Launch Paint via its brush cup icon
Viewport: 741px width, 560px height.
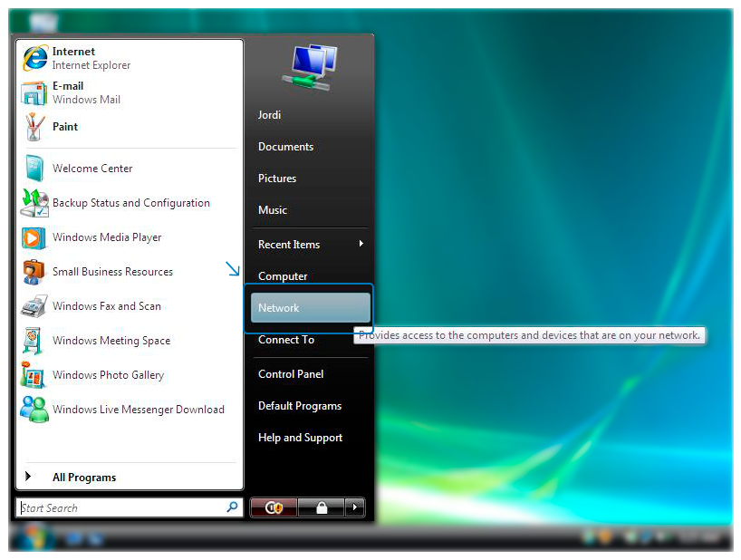click(34, 127)
